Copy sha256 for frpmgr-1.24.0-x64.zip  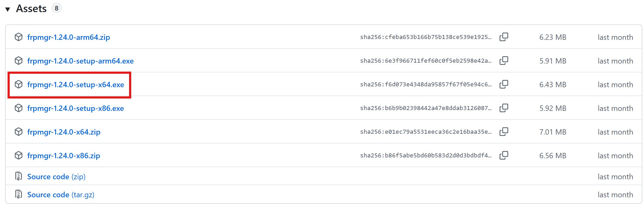point(504,132)
